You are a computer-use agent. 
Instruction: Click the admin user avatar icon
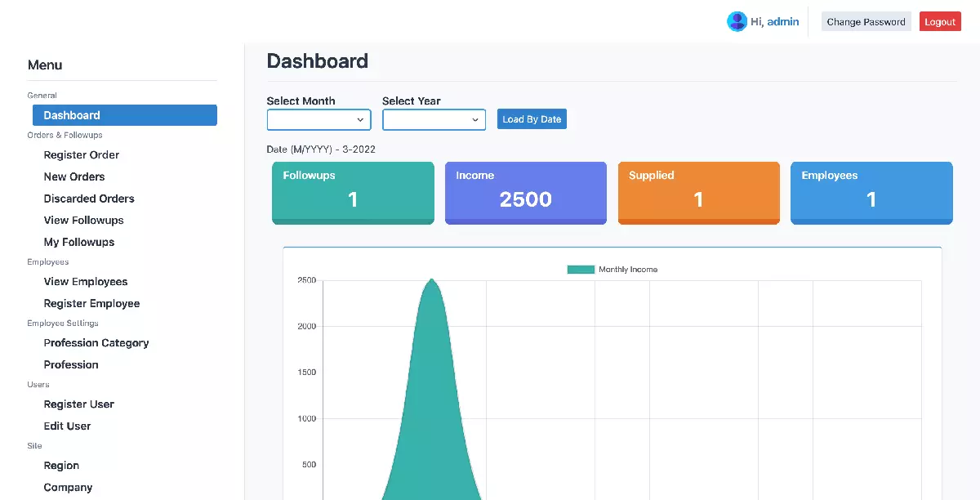[737, 22]
